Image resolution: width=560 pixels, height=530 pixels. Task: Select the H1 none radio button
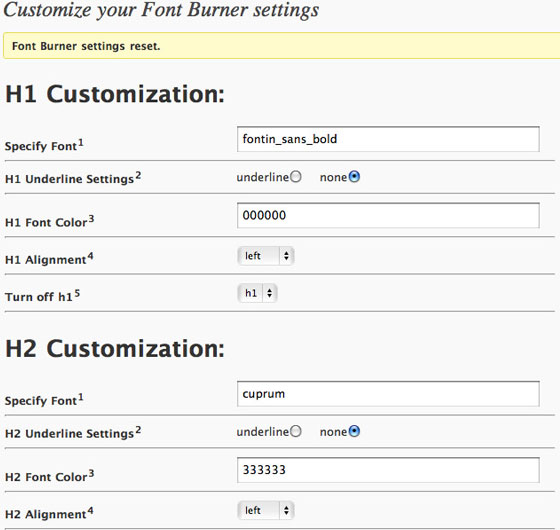pyautogui.click(x=354, y=177)
